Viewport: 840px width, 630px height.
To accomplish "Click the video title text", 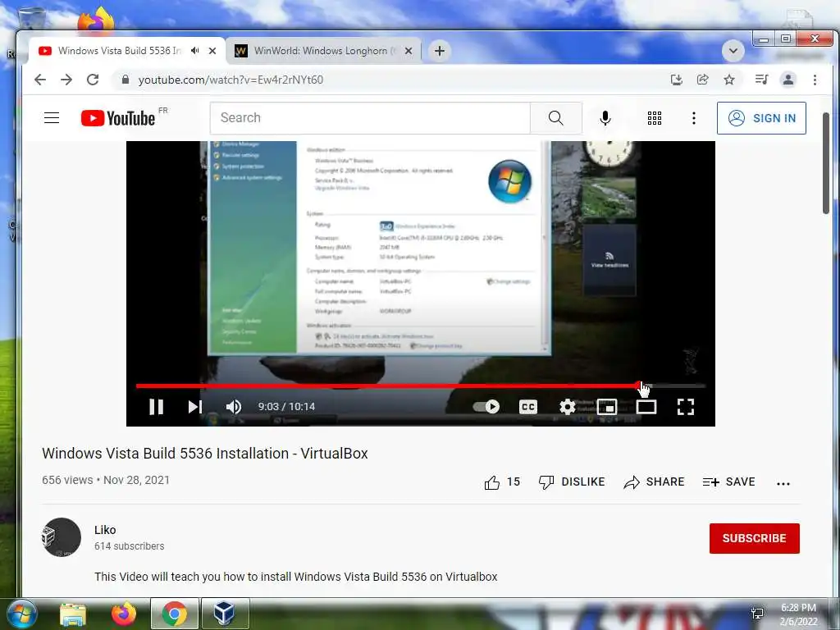I will (x=204, y=453).
